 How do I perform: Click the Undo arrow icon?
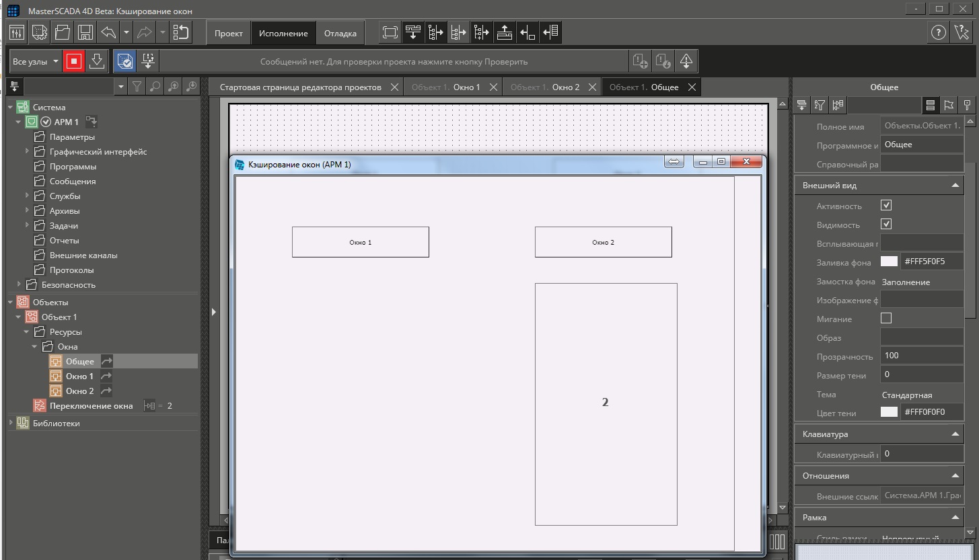pyautogui.click(x=108, y=32)
